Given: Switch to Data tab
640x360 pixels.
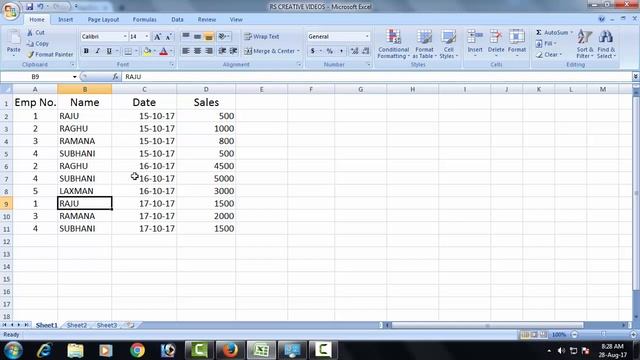Looking at the screenshot, I should click(177, 20).
